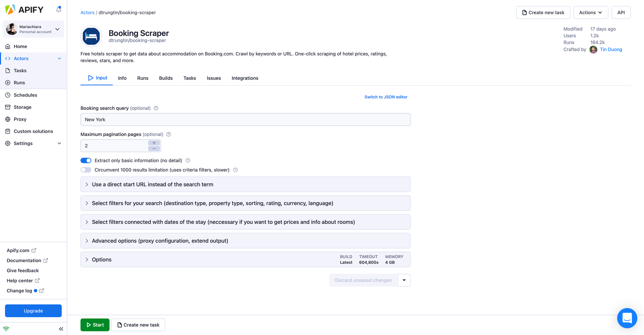Click the Apify logo
Image resolution: width=644 pixels, height=335 pixels.
24,10
